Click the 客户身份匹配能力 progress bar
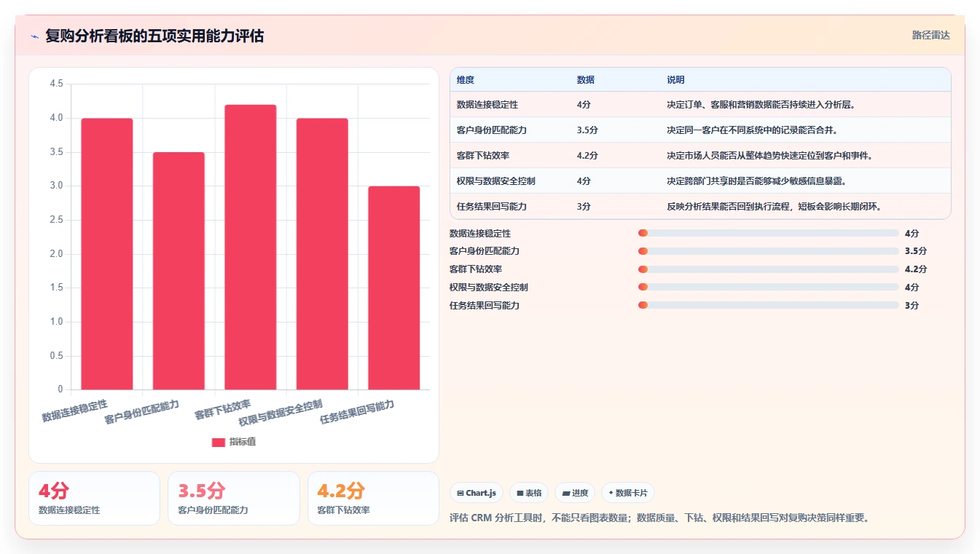980x554 pixels. coord(768,251)
